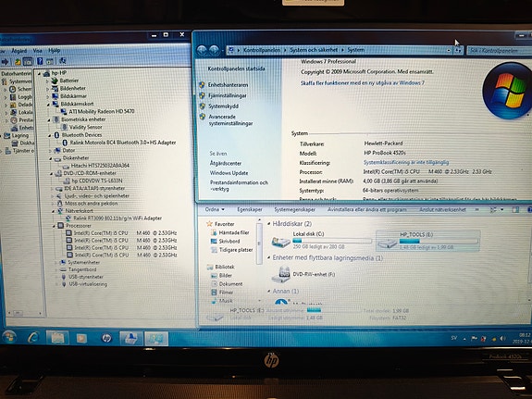Click the SV language indicator on taskbar
This screenshot has width=532, height=399.
453,338
